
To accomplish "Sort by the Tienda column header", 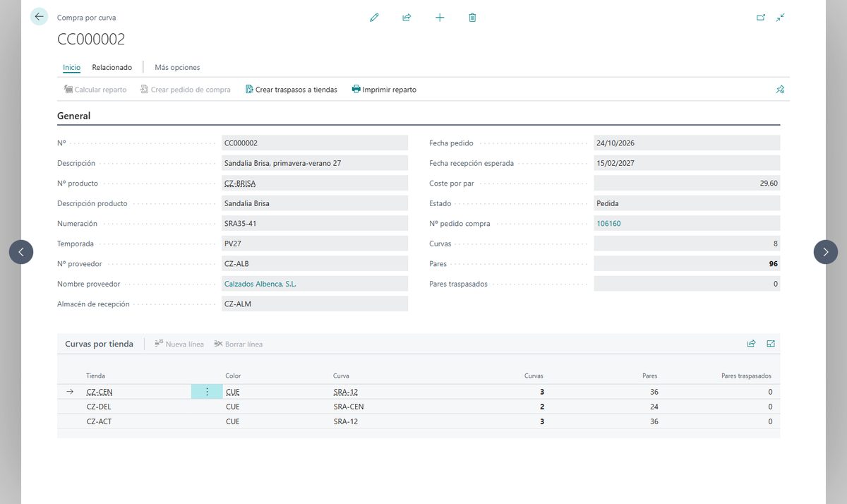I will (95, 376).
